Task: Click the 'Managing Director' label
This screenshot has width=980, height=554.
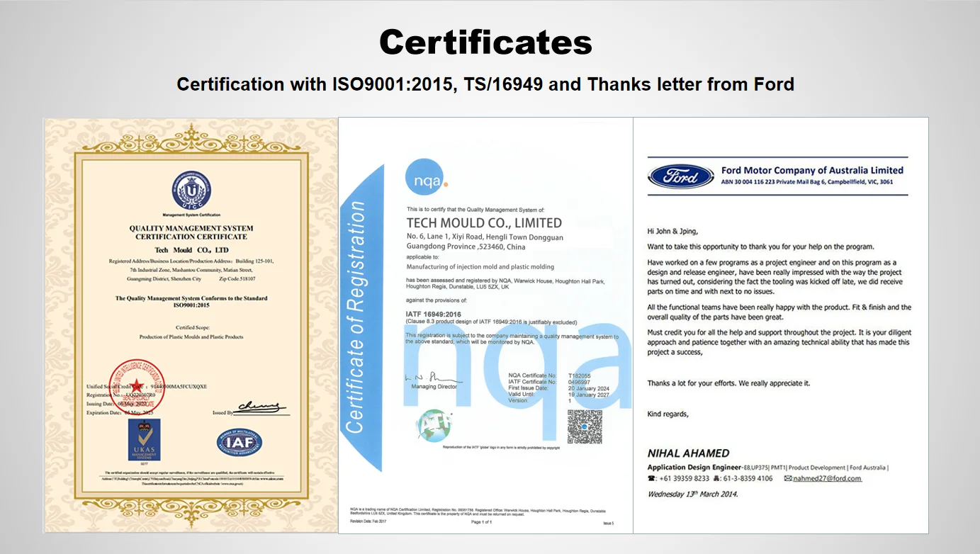Action: (x=434, y=387)
